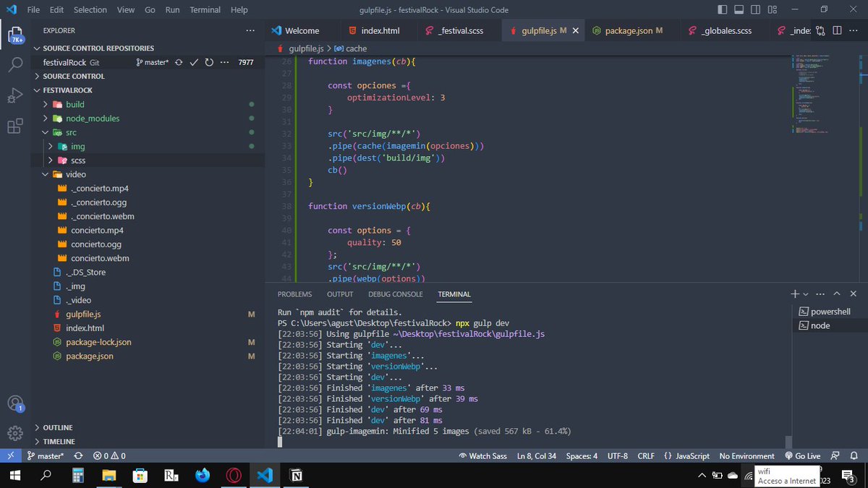
Task: Split the editor to the right
Action: click(x=837, y=31)
